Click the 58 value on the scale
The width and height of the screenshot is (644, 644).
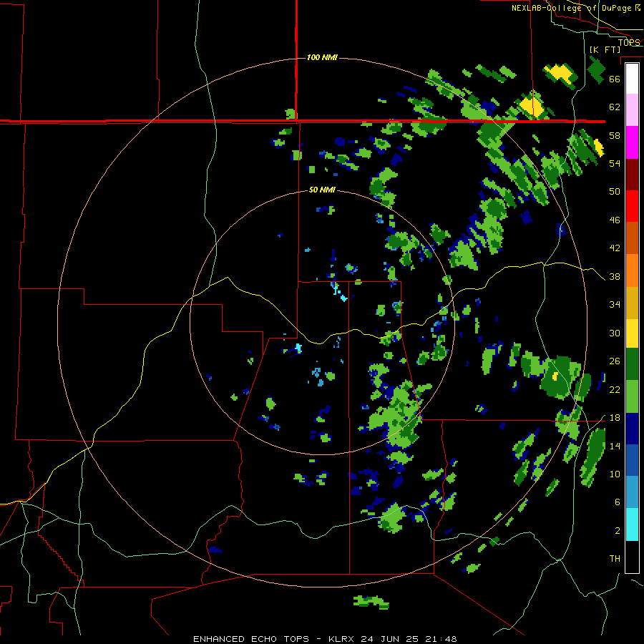615,135
